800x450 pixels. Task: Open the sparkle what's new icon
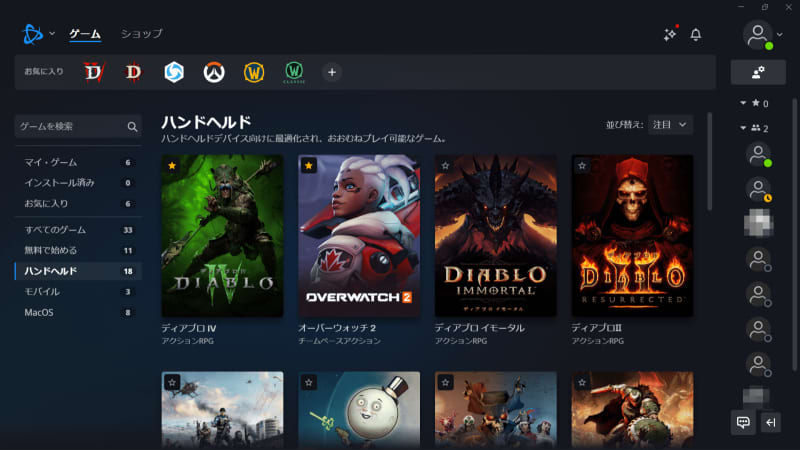[670, 34]
